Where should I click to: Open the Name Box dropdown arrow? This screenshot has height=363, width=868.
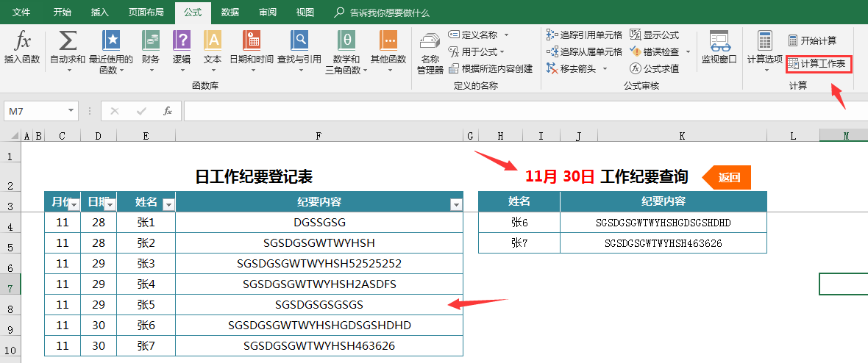[71, 111]
